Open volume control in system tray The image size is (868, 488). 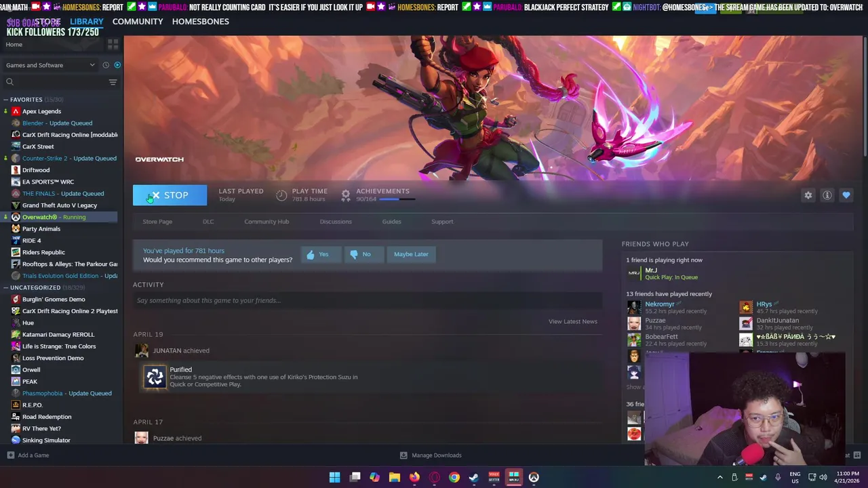point(823,477)
